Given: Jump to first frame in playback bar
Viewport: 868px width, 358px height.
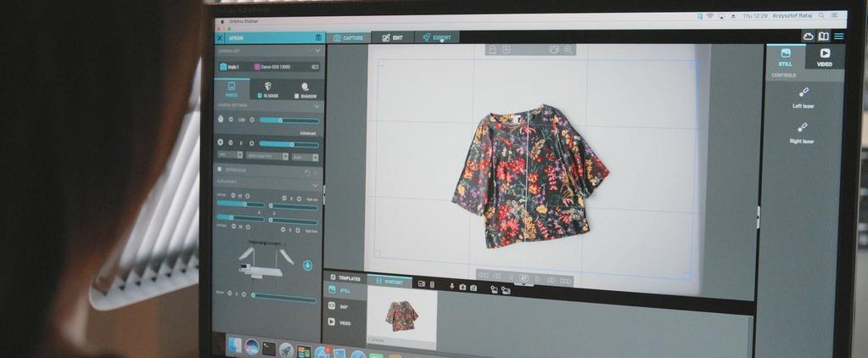Looking at the screenshot, I should coord(484,275).
